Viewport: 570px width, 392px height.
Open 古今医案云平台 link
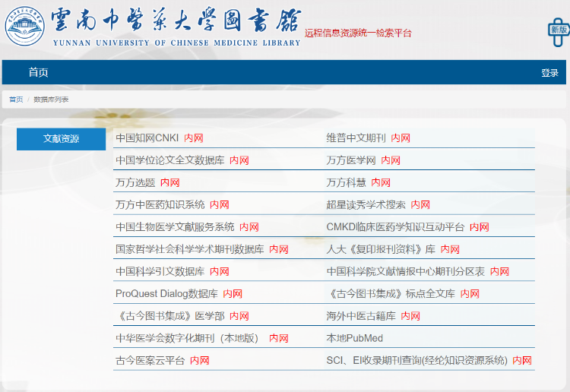150,360
